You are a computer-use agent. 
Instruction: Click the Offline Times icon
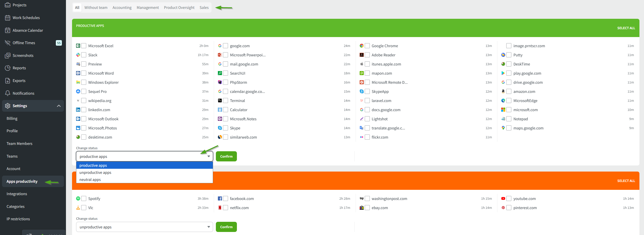pos(8,43)
